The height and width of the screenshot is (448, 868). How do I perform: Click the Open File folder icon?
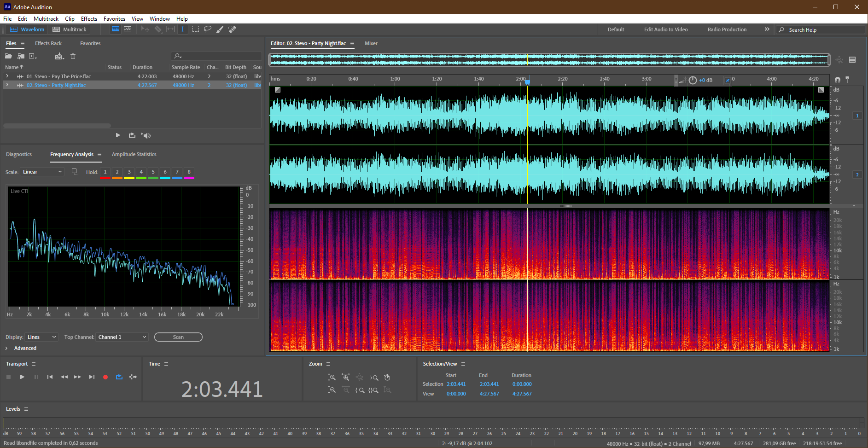[8, 56]
